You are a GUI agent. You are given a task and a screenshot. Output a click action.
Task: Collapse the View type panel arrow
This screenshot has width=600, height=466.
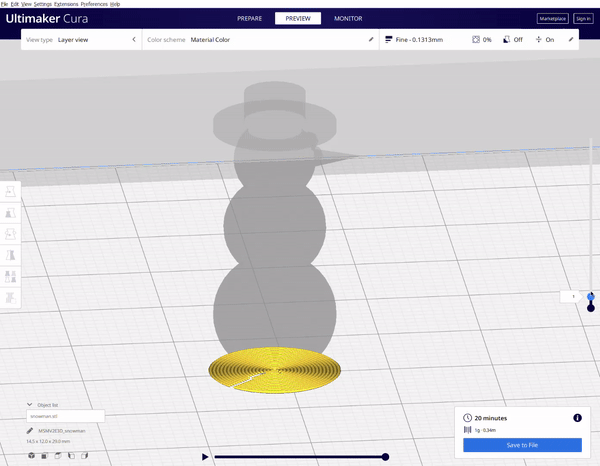[134, 39]
